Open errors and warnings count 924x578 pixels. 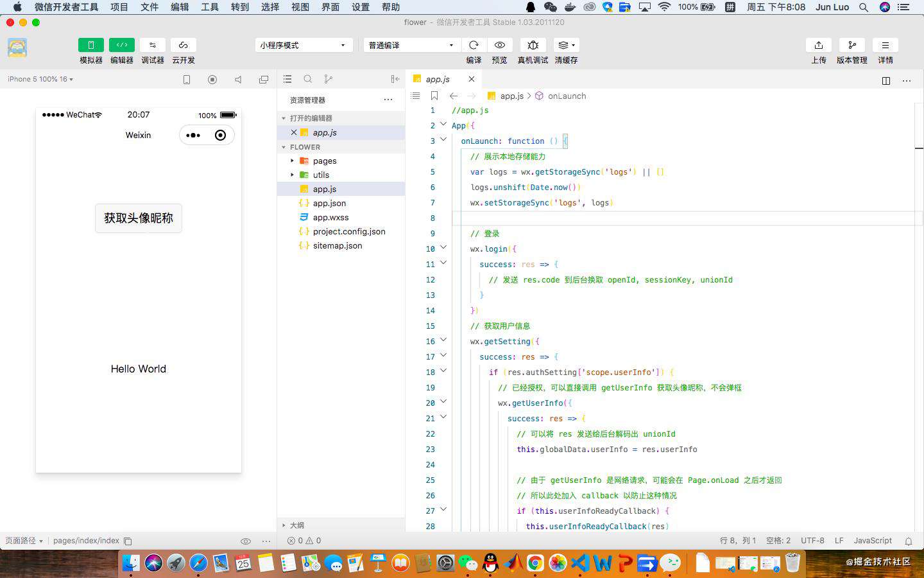(x=304, y=541)
